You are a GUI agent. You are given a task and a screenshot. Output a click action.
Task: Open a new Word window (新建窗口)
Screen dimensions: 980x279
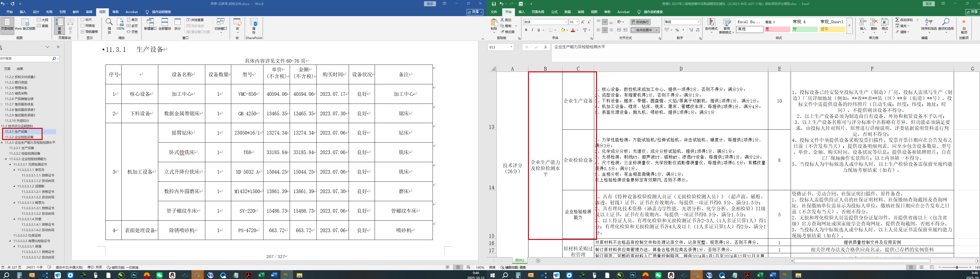(x=150, y=24)
